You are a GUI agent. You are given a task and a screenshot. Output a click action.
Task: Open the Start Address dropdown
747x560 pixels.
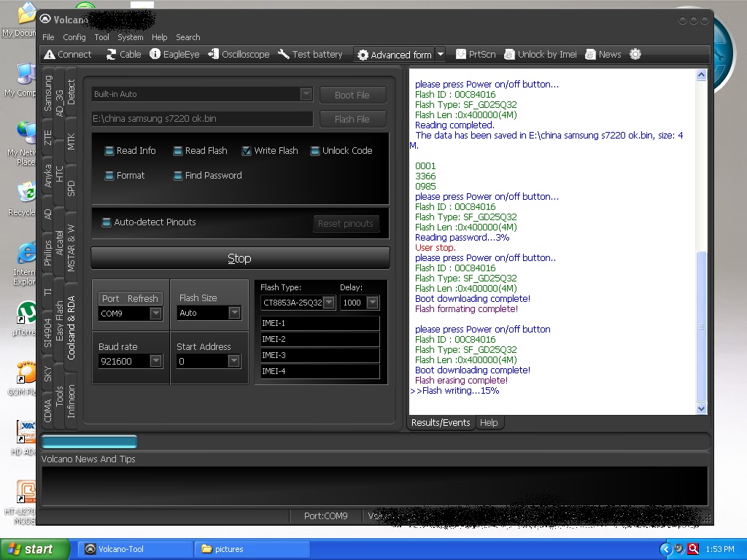(233, 362)
